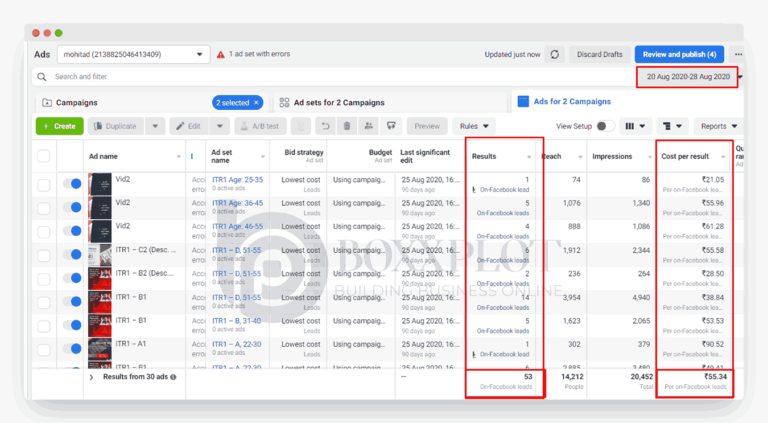Open the mohitad account dropdown
The image size is (768, 423).
[130, 54]
